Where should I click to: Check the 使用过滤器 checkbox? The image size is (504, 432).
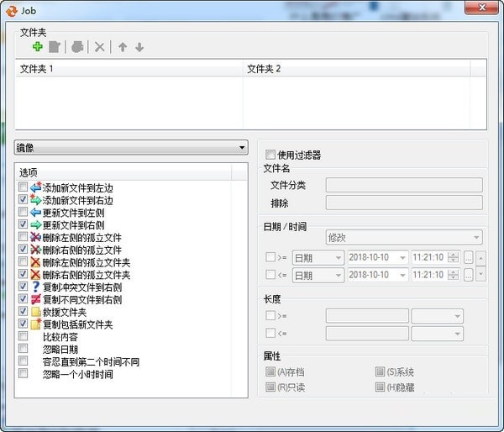tap(270, 155)
